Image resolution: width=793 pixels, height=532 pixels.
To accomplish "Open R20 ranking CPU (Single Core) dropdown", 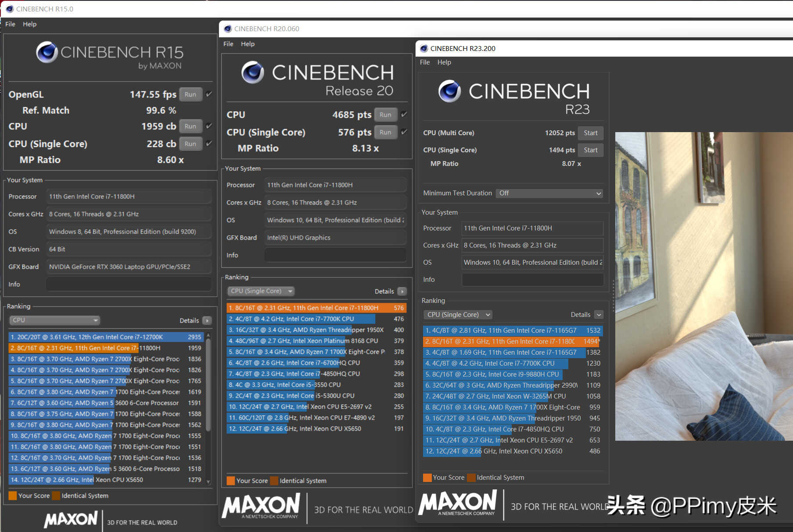I will (261, 291).
